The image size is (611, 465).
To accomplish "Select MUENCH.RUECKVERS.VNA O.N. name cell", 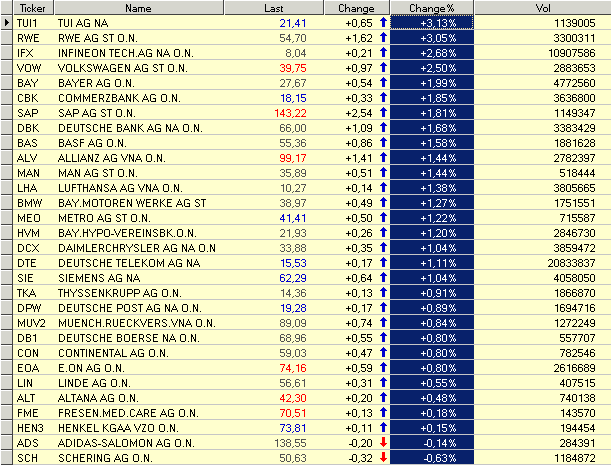I will tap(136, 323).
